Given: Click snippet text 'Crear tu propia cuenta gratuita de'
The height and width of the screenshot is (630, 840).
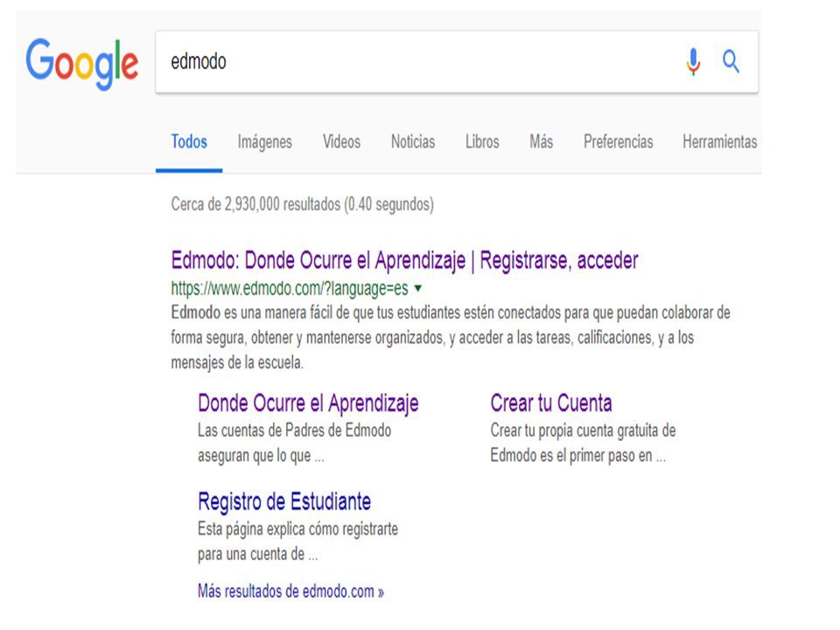Looking at the screenshot, I should [583, 430].
